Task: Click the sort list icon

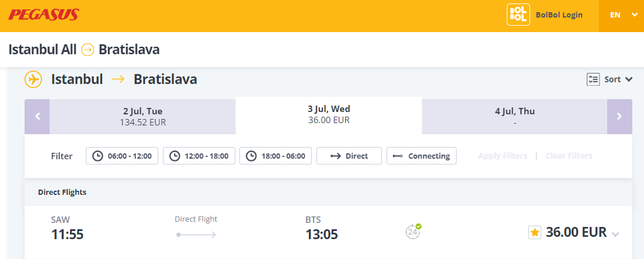Action: (x=593, y=80)
